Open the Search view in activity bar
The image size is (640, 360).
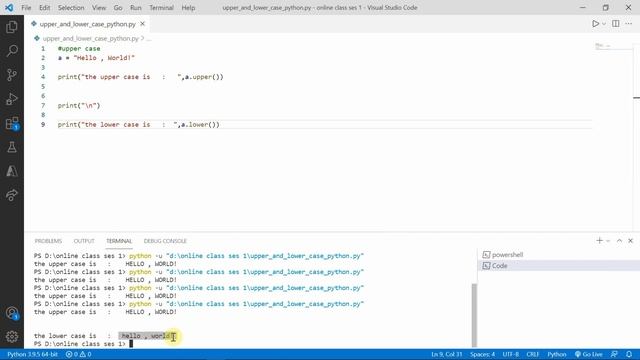coord(12,51)
